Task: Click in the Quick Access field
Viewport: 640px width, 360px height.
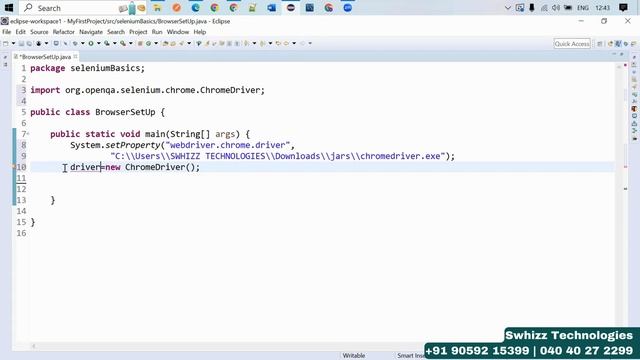Action: click(572, 44)
